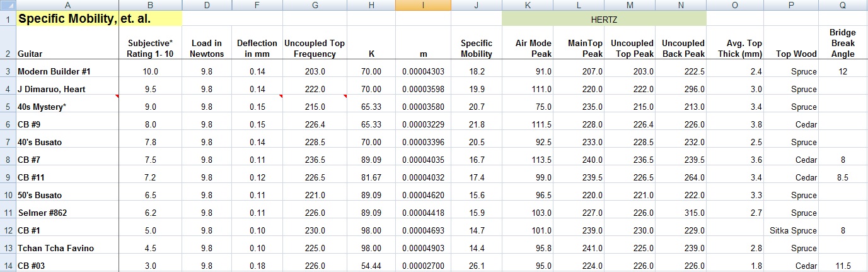Click the 'Bridge Break Angle' heading cell
The image size is (868, 272).
tap(843, 44)
